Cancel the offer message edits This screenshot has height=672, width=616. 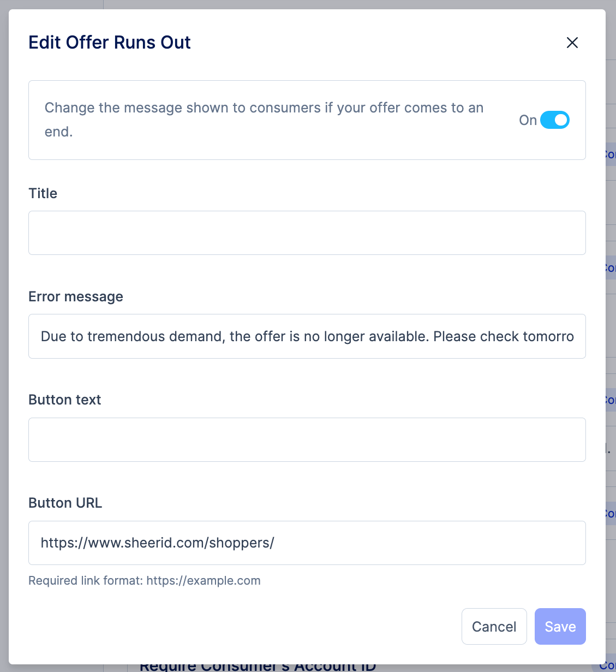click(494, 626)
